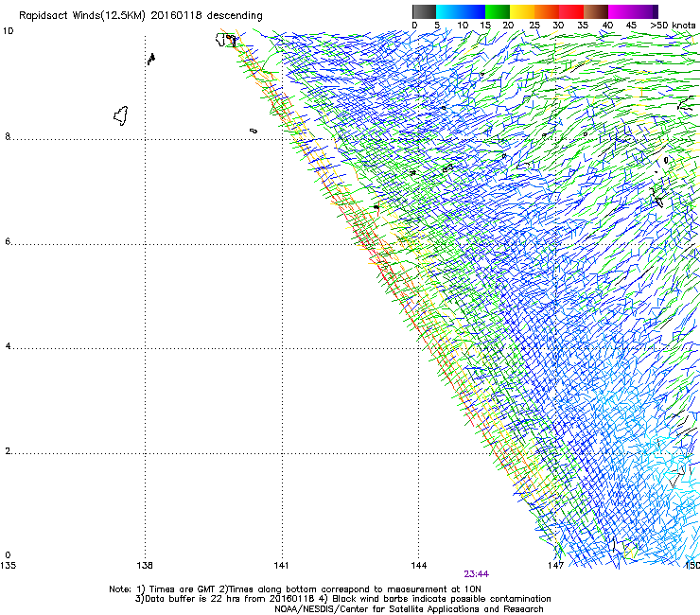This screenshot has width=700, height=615.
Task: Click the yellow 20-25 knots legend color
Action: [x=522, y=11]
